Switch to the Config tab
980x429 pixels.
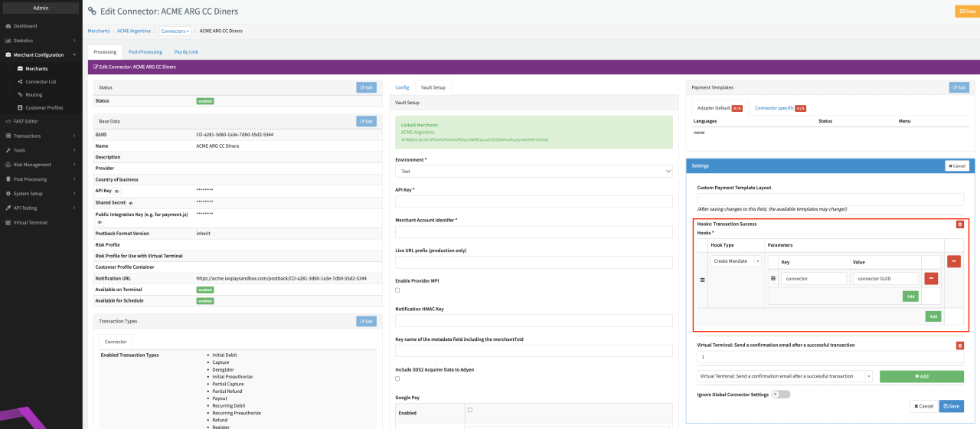(402, 87)
